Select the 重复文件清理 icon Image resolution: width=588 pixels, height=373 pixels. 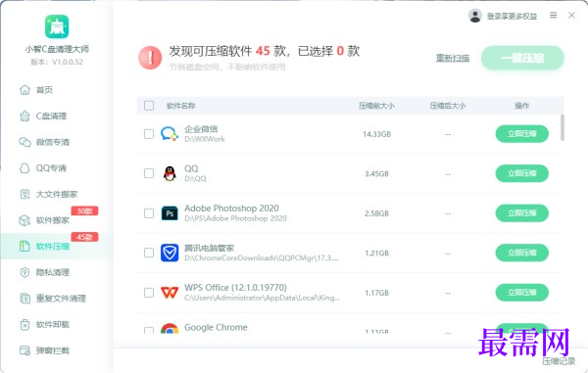pyautogui.click(x=24, y=299)
